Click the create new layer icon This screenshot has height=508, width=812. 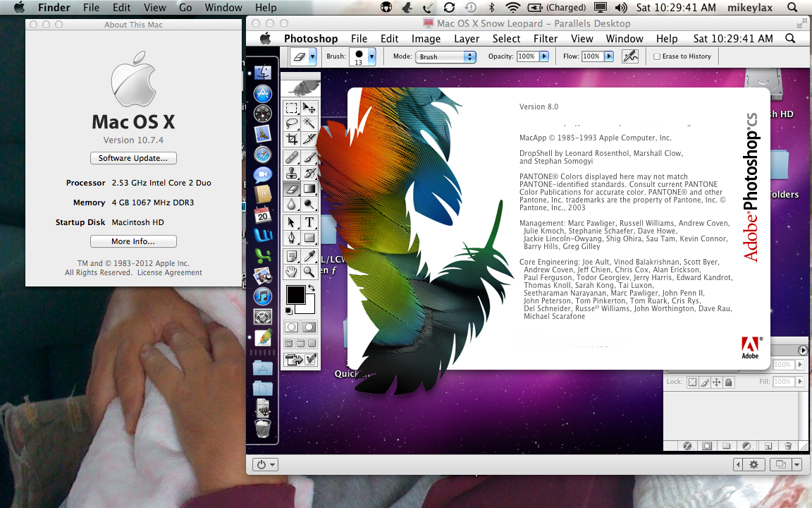click(x=768, y=446)
